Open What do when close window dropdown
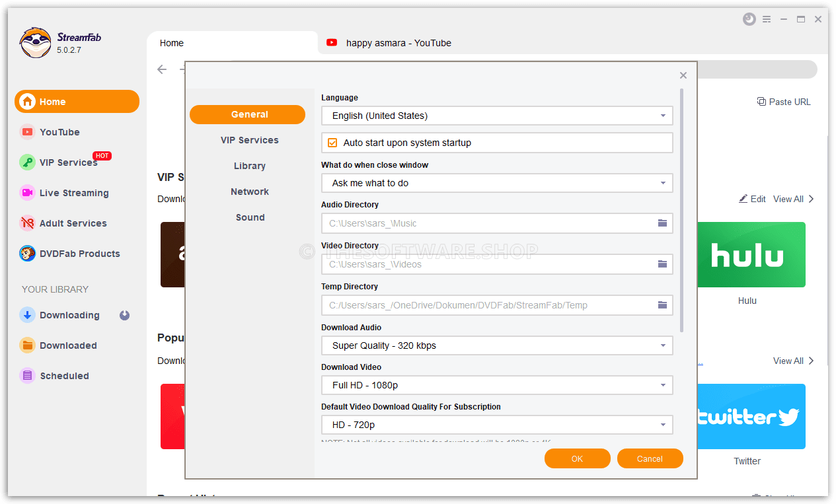 pyautogui.click(x=497, y=183)
